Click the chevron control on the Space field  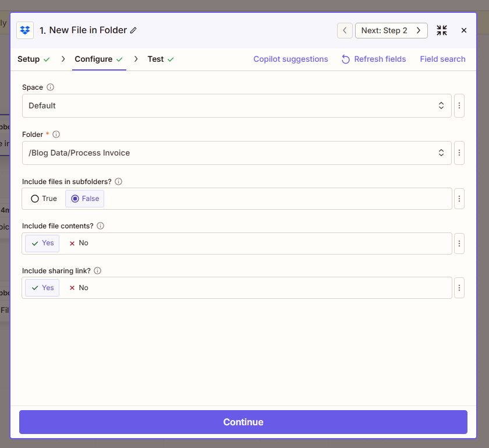[x=441, y=105]
